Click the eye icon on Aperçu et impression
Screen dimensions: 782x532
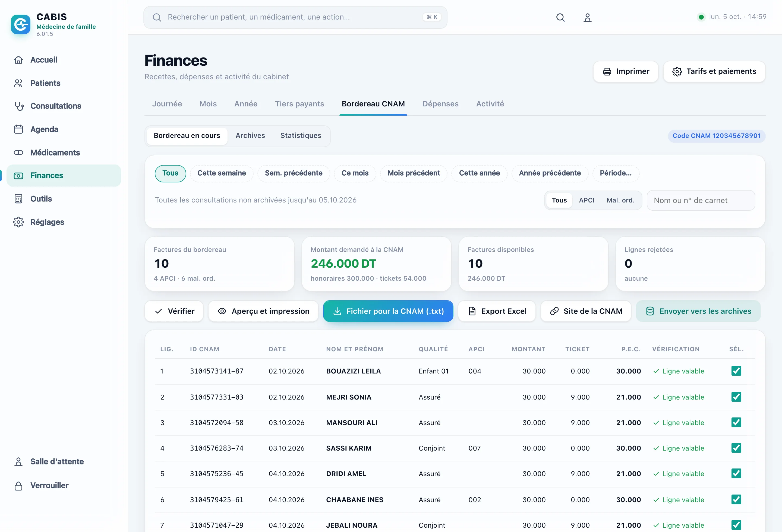[222, 311]
